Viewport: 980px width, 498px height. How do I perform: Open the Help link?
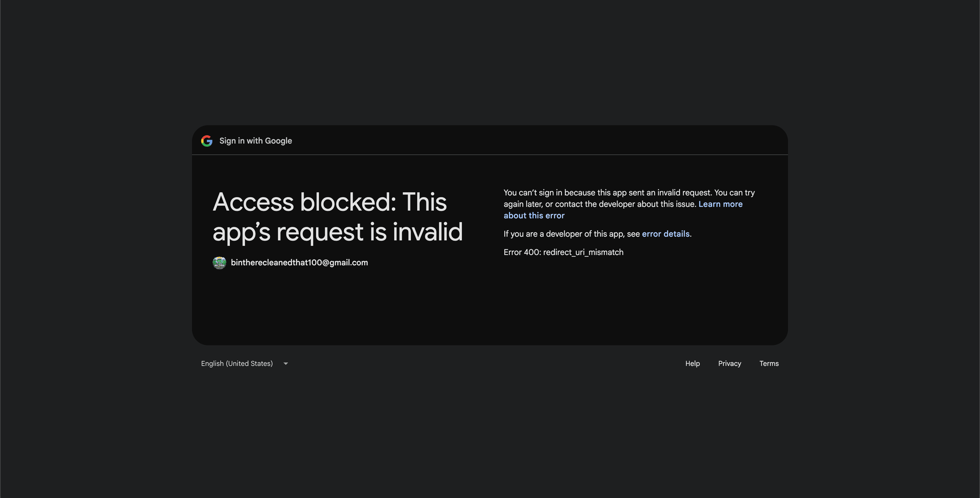692,363
